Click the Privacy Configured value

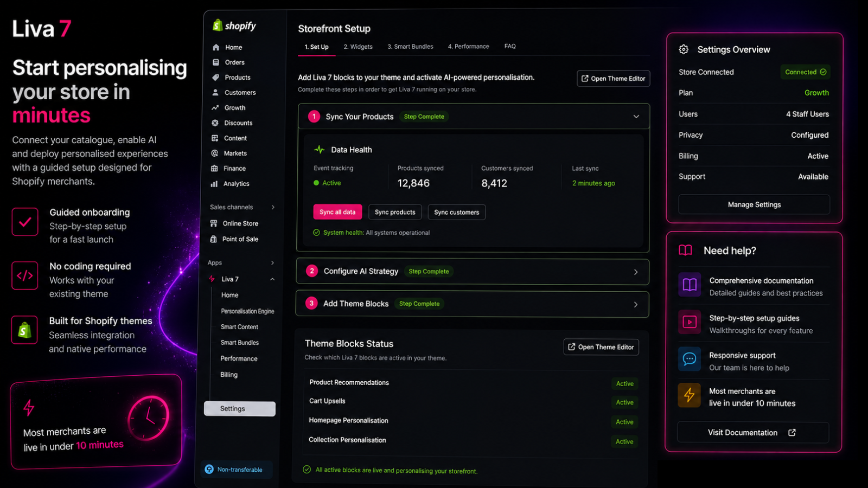[x=809, y=135]
